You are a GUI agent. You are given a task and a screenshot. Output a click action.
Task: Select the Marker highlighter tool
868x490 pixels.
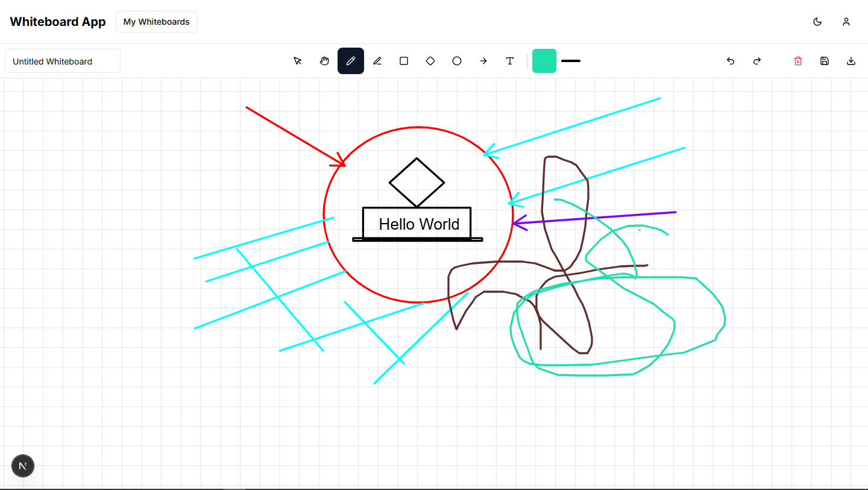(x=377, y=61)
